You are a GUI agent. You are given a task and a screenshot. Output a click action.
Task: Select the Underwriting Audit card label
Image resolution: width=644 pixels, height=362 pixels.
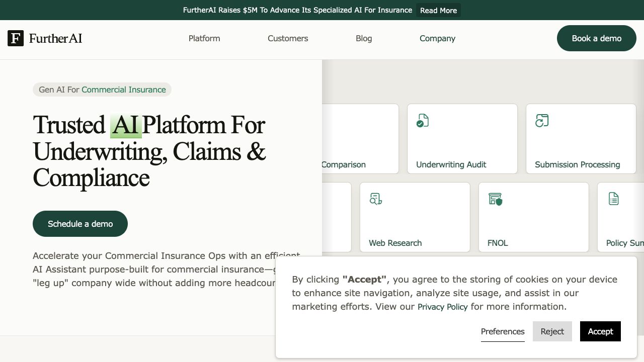pos(451,164)
